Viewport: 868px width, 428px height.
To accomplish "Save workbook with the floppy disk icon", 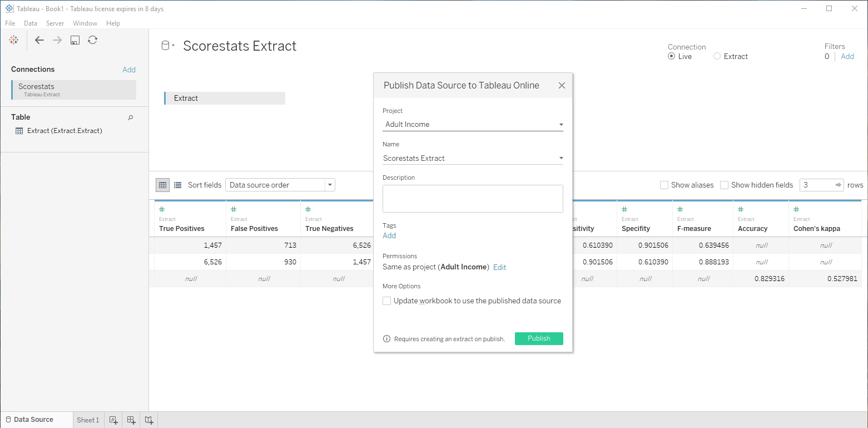I will [x=75, y=40].
